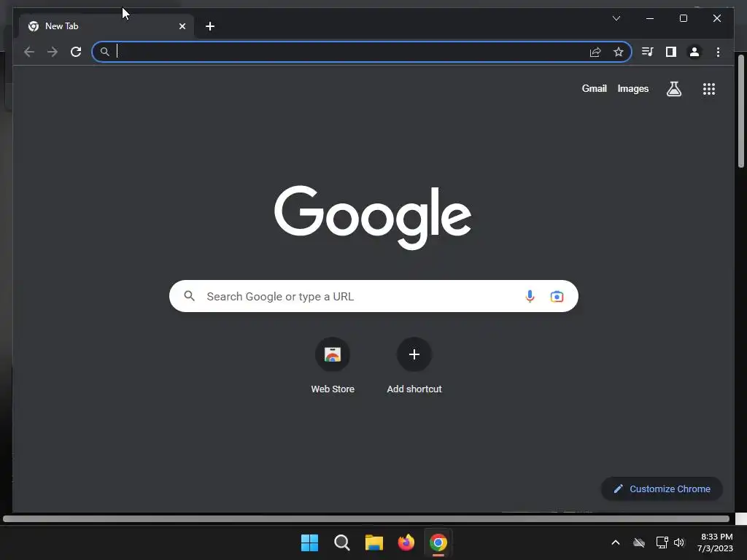
Task: Maximize the Chrome window
Action: [683, 18]
